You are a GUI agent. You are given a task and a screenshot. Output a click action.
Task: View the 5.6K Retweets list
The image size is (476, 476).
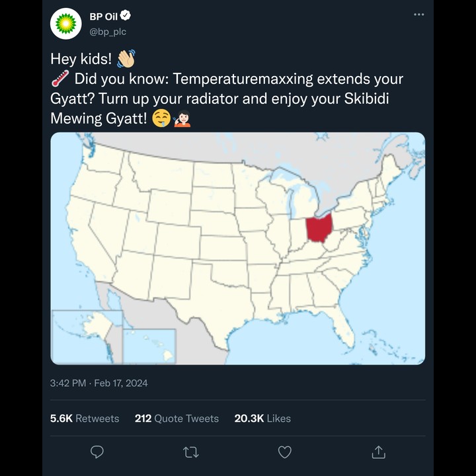[85, 418]
